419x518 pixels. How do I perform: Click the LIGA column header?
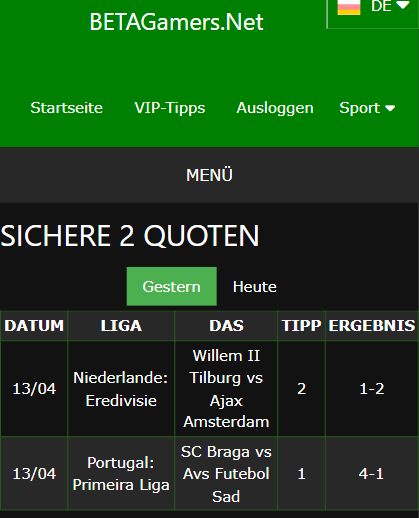121,326
